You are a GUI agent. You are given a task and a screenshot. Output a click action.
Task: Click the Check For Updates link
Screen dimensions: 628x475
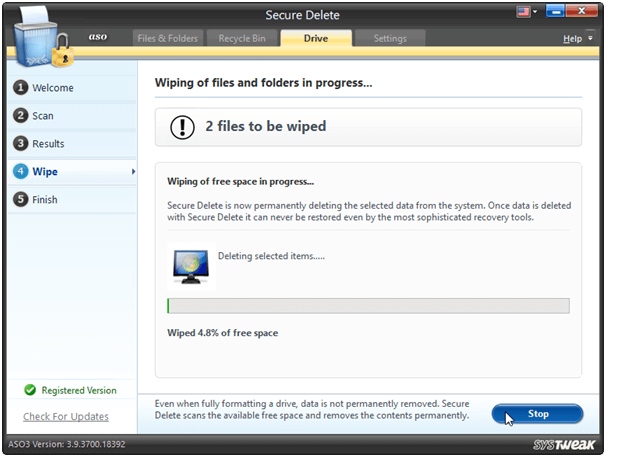[x=66, y=416]
